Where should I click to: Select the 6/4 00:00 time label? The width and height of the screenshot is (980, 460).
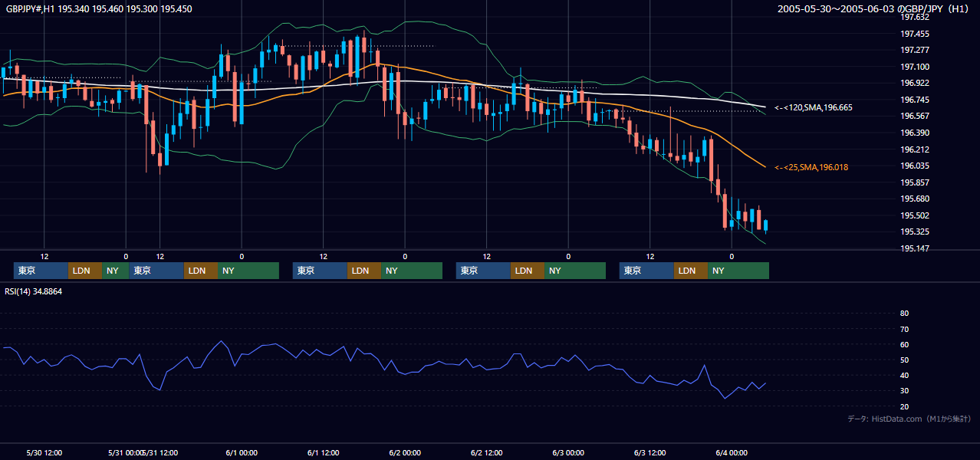tap(732, 453)
